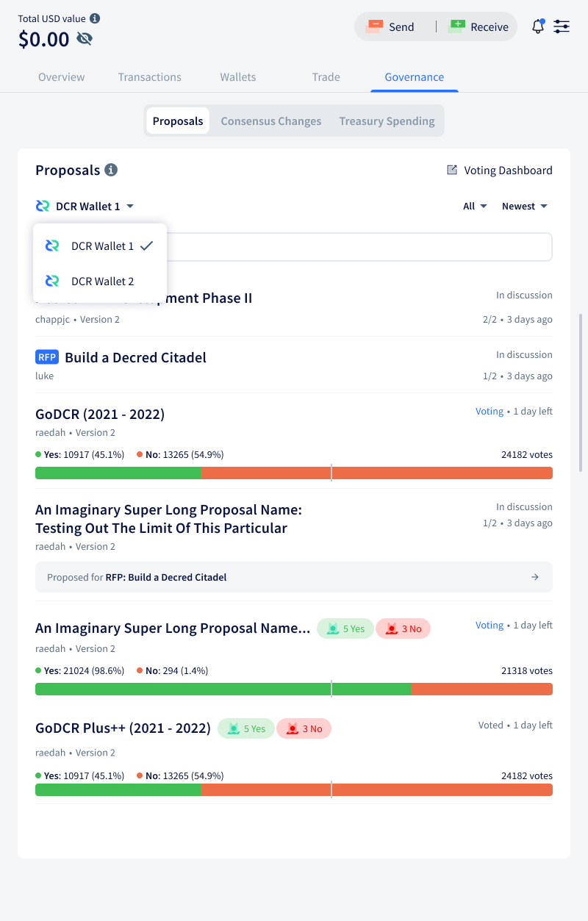Click the 5 Yes vote indicator on GoDCR Plus++
This screenshot has width=588, height=921.
click(x=245, y=728)
